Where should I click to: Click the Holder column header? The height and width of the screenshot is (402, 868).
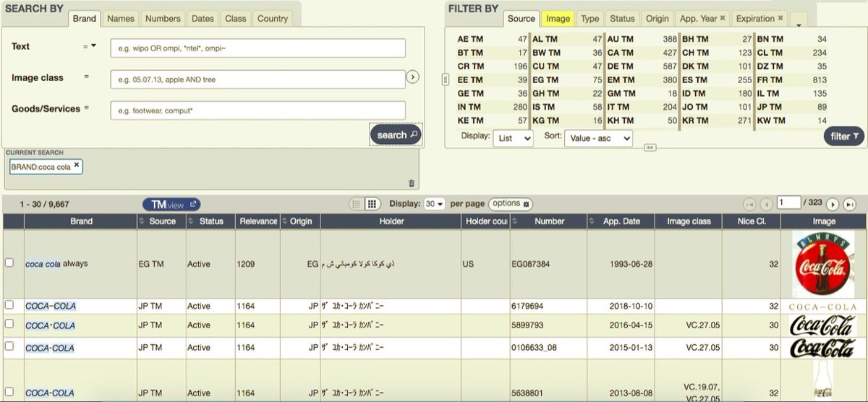pos(391,221)
